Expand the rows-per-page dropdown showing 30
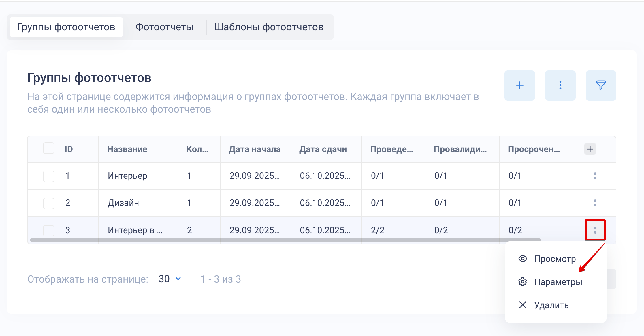The image size is (644, 336). [x=170, y=279]
